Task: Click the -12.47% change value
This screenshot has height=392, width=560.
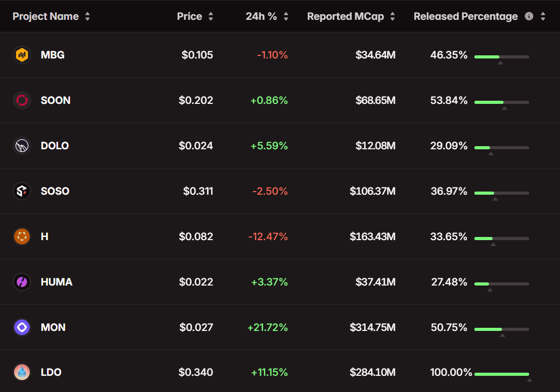Action: click(x=268, y=236)
